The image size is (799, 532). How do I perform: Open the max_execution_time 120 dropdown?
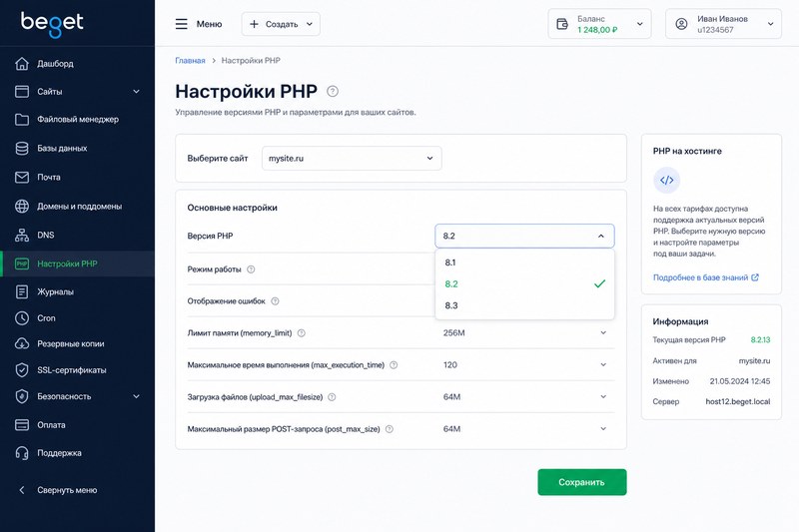tap(524, 365)
